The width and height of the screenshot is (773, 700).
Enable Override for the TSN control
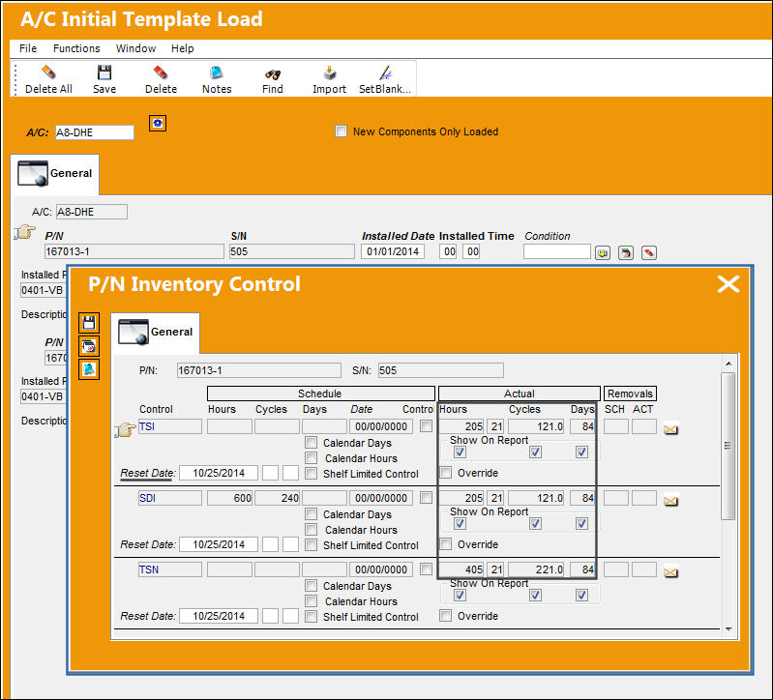[446, 615]
